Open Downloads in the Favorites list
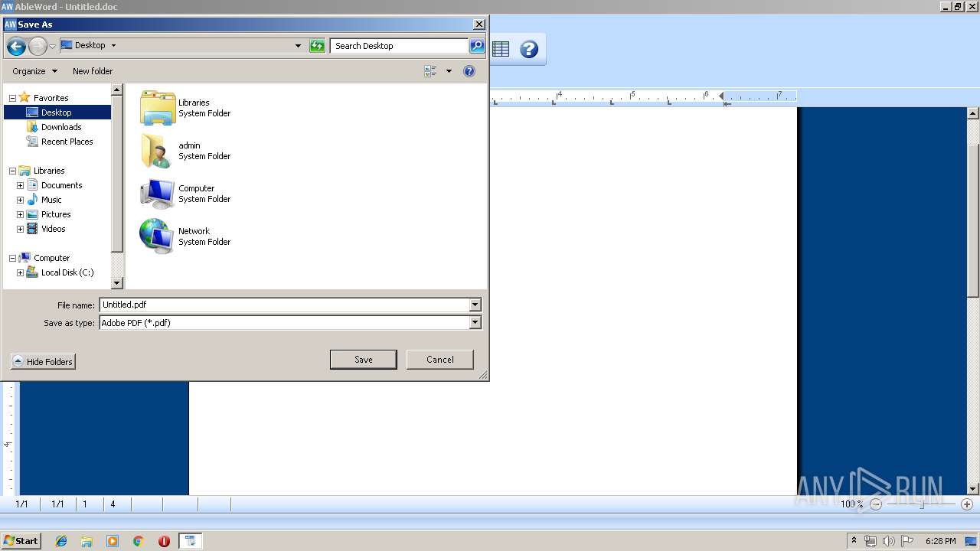The width and height of the screenshot is (980, 551). pos(61,127)
